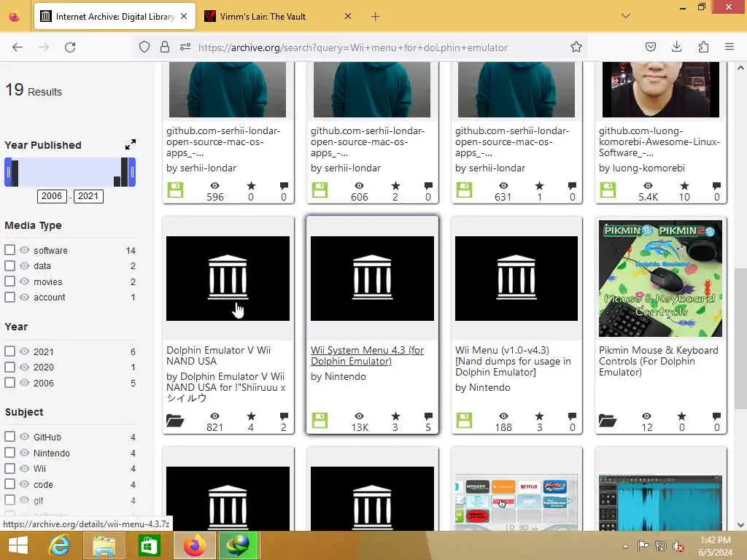
Task: Expand the Year Published histogram
Action: 130,144
